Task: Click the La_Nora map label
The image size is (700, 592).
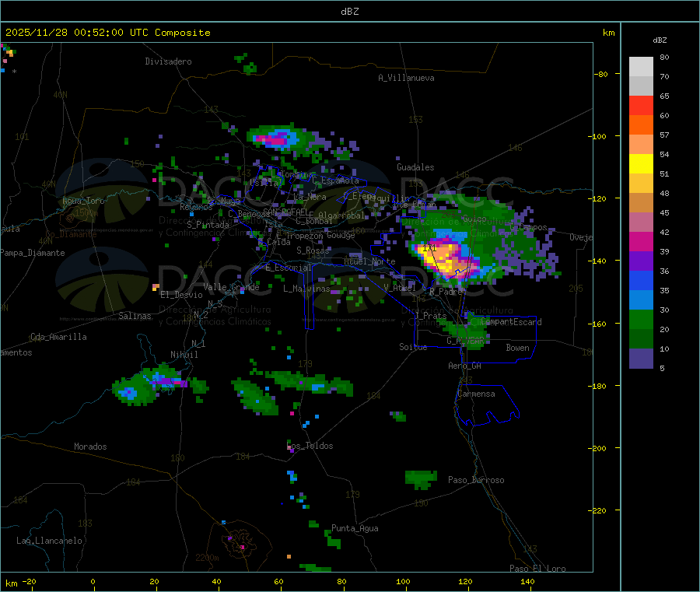Action: pyautogui.click(x=310, y=197)
